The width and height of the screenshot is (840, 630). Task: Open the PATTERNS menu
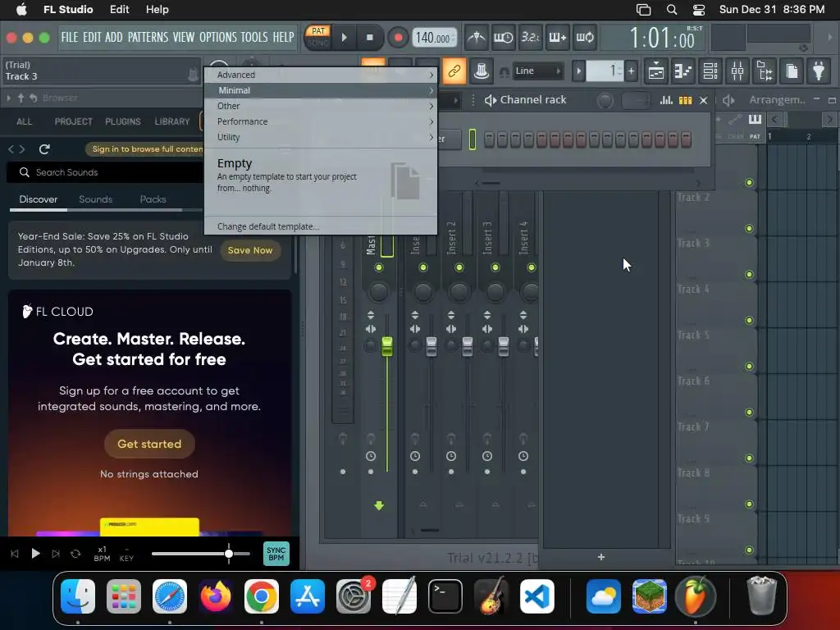coord(148,37)
